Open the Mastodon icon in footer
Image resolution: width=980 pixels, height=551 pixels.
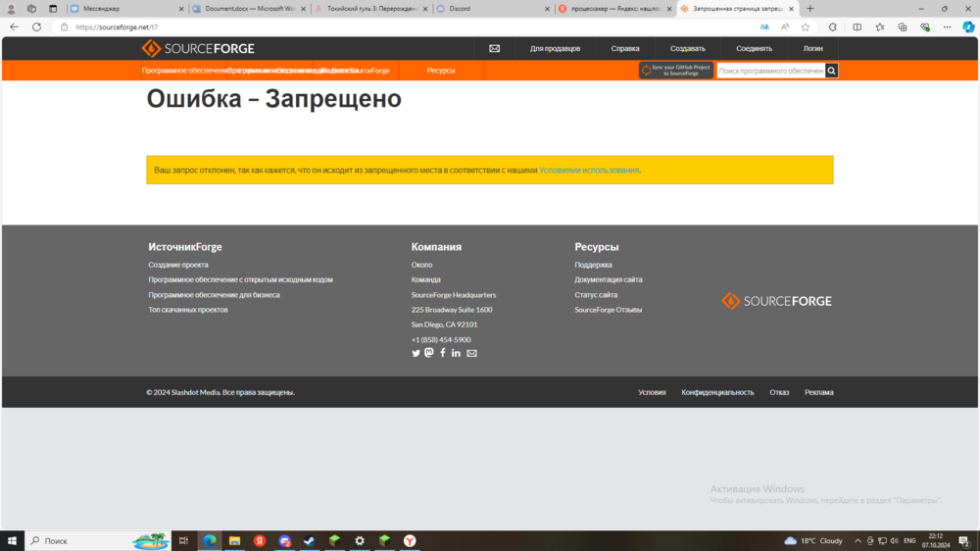(429, 353)
